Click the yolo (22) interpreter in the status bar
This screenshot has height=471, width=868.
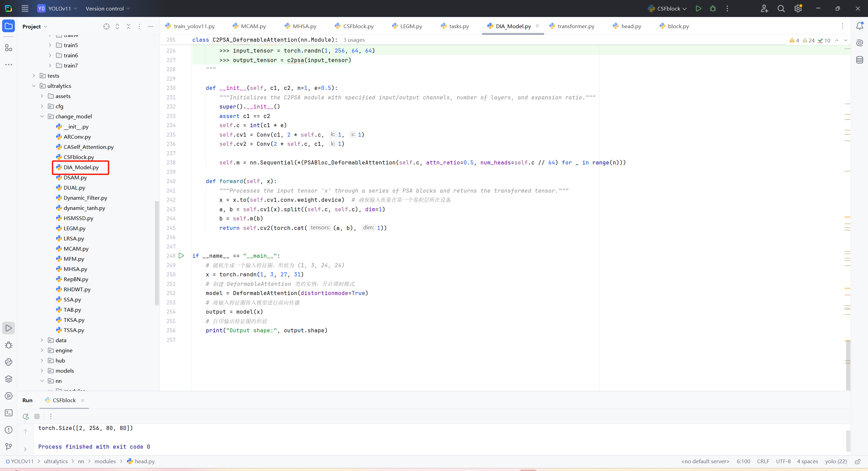(x=836, y=461)
